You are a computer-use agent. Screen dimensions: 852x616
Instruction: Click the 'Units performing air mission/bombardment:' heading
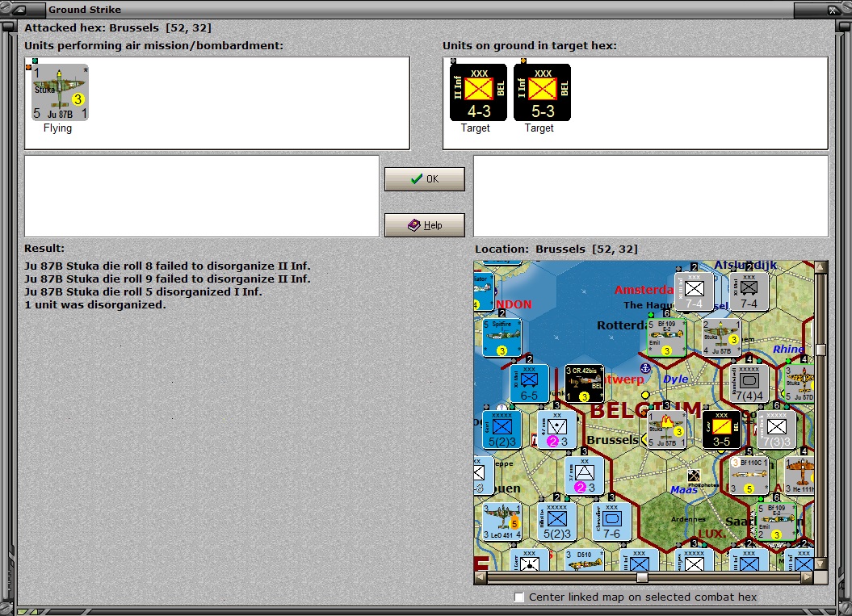(153, 46)
